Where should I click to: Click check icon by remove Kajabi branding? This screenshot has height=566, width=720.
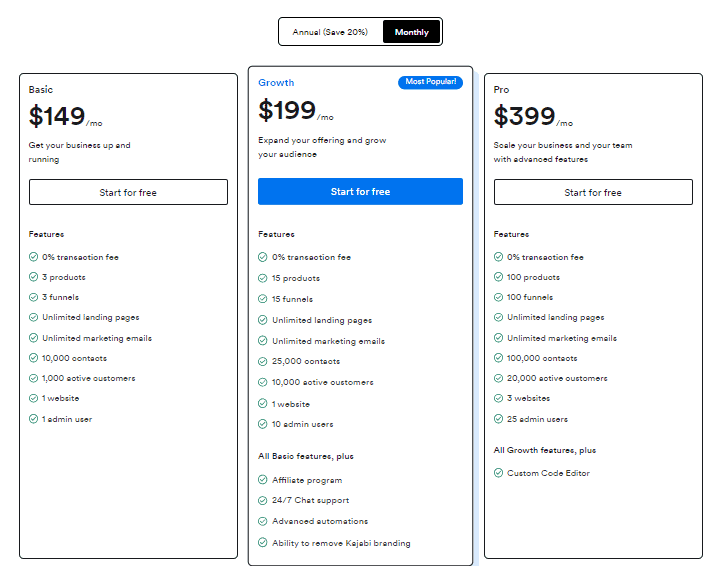click(263, 543)
